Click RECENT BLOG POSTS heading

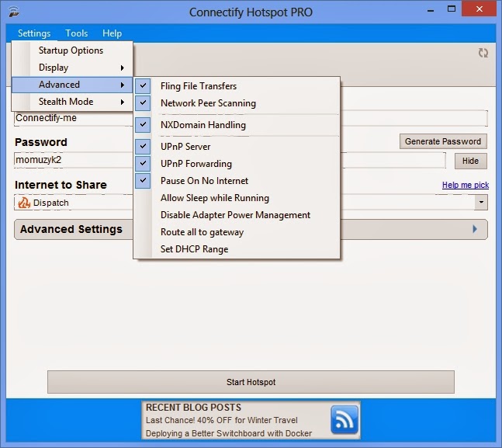tap(193, 408)
